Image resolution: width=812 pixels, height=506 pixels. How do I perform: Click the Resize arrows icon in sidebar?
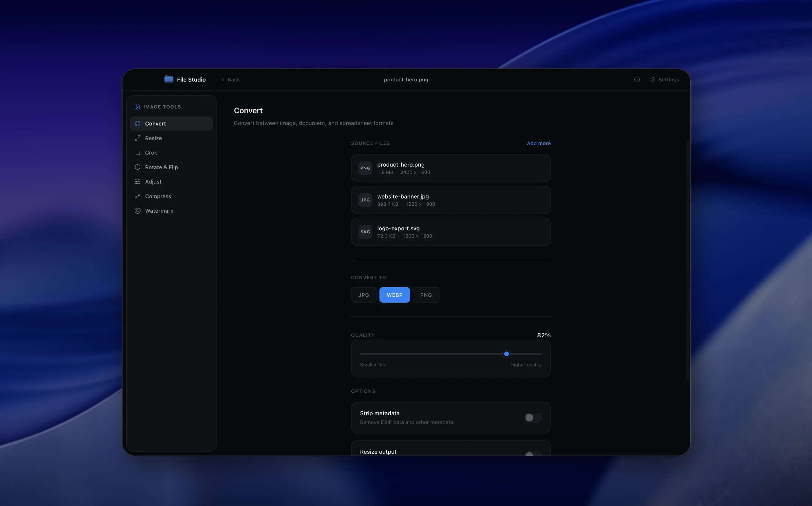pos(138,138)
